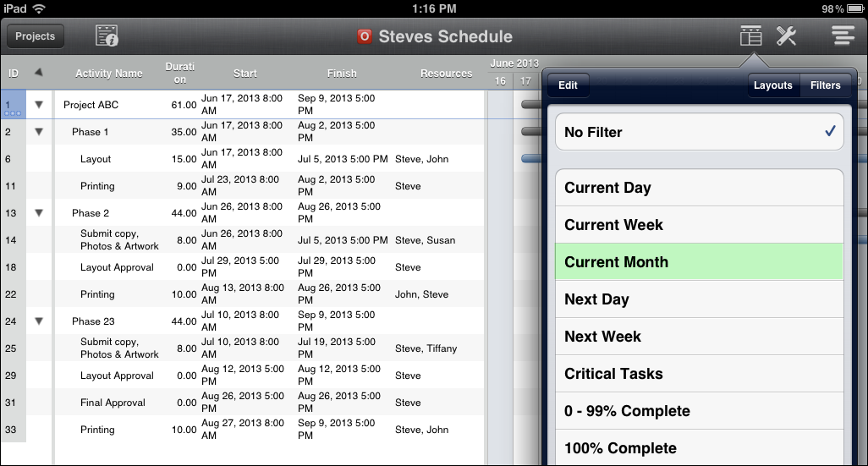Select the No Filter option
Image resolution: width=868 pixels, height=466 pixels.
(x=699, y=132)
